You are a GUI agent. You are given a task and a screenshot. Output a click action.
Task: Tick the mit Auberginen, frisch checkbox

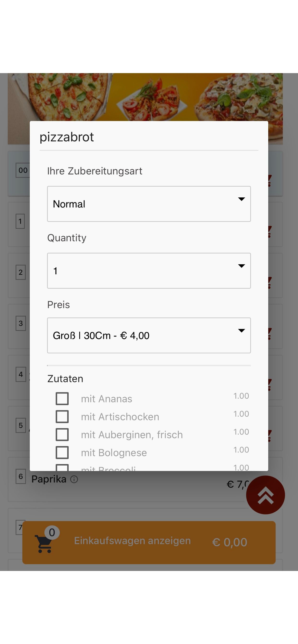pyautogui.click(x=62, y=435)
